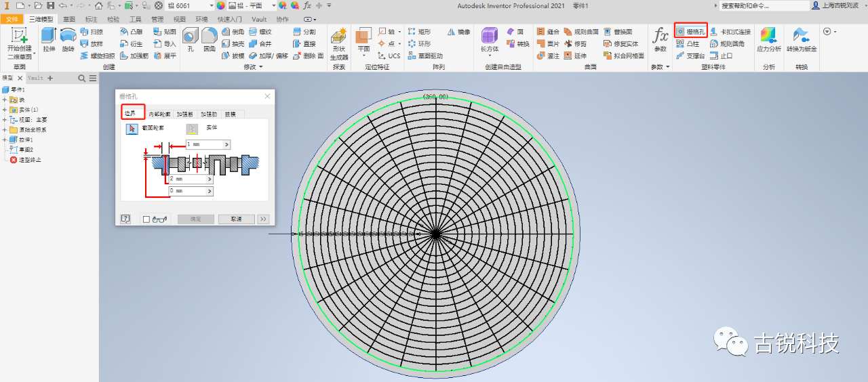Start a new 2D sketch with 开始创建二维草图
The height and width of the screenshot is (382, 868).
(x=19, y=42)
